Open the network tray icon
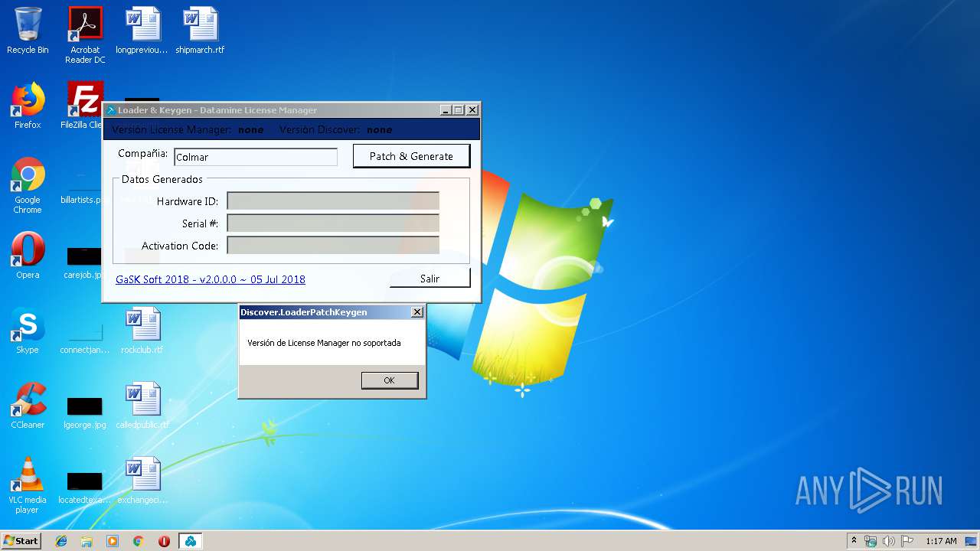 point(871,541)
